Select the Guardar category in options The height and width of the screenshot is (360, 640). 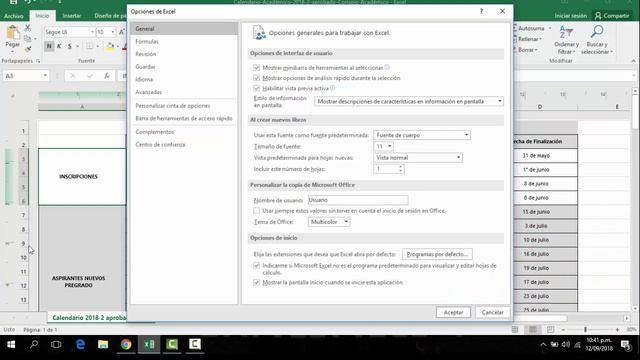point(145,67)
